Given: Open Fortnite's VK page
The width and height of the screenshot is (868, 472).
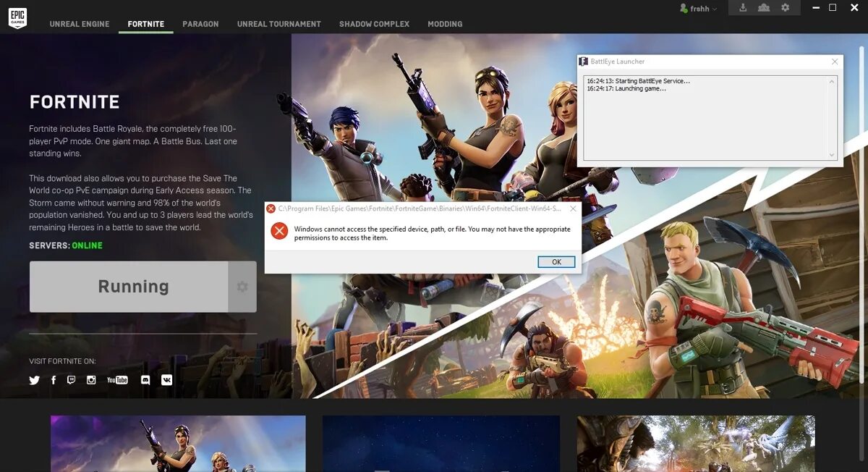Looking at the screenshot, I should [166, 379].
